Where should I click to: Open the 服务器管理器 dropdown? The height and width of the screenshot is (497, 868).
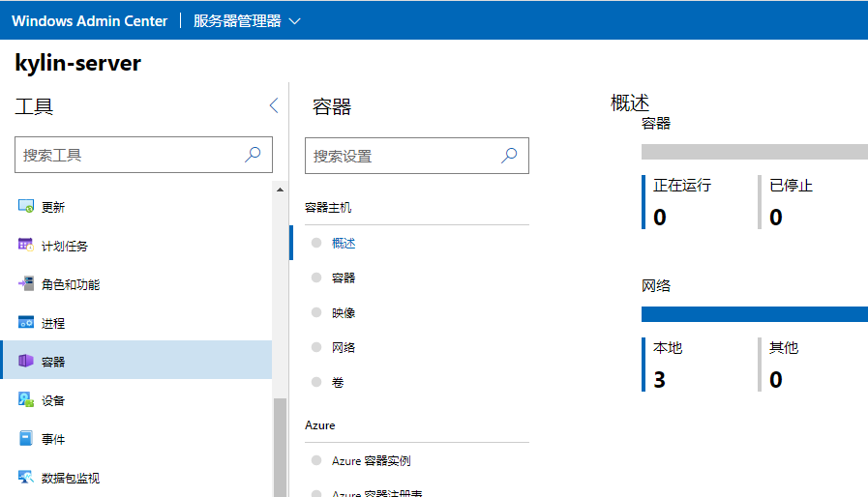point(247,21)
